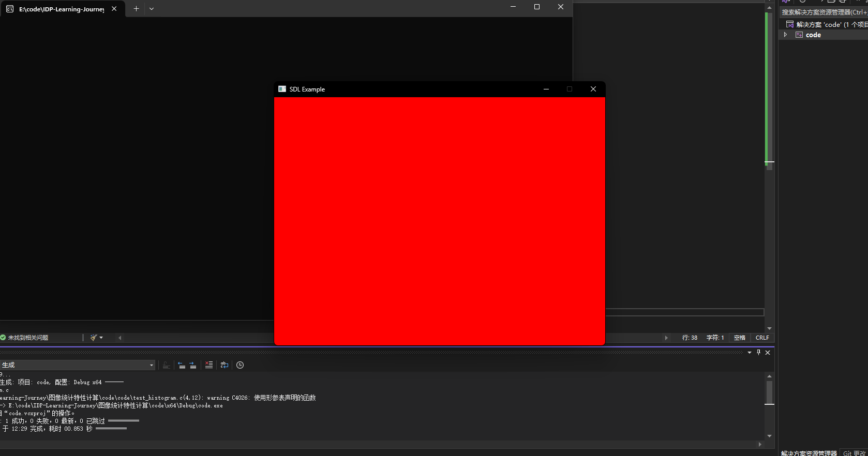Screen dimensions: 868x456
Task: Open the terminal profile dropdown chevron
Action: tap(152, 9)
